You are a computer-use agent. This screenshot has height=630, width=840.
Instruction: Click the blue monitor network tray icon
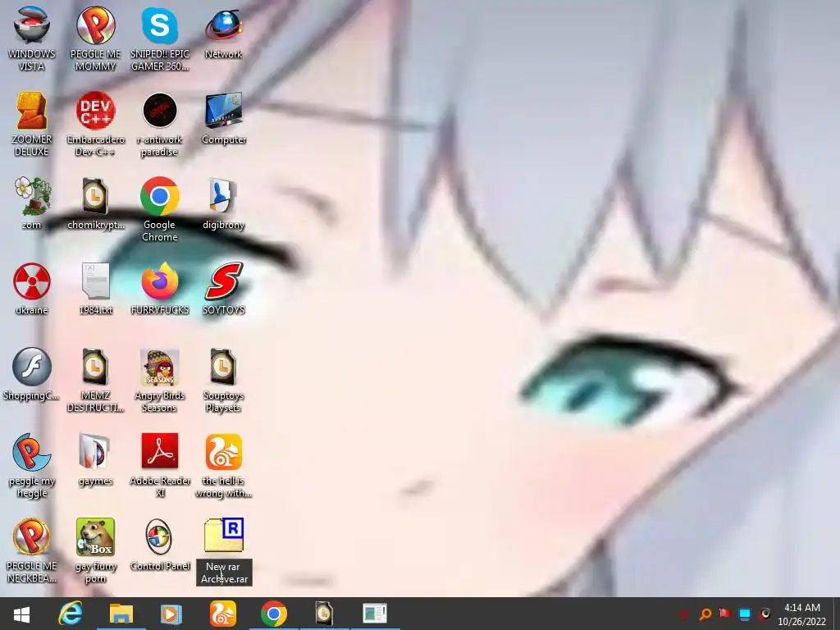coord(745,614)
